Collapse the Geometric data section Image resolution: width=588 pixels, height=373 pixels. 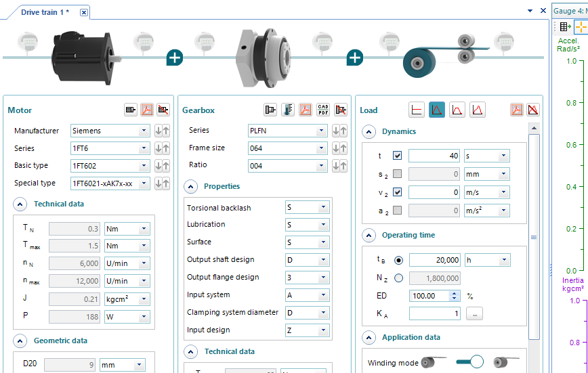[20, 341]
